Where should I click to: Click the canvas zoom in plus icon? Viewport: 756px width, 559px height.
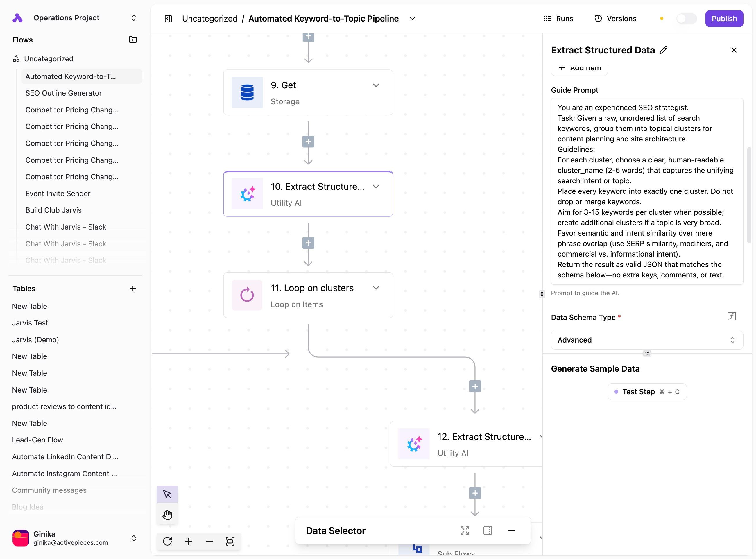click(188, 541)
